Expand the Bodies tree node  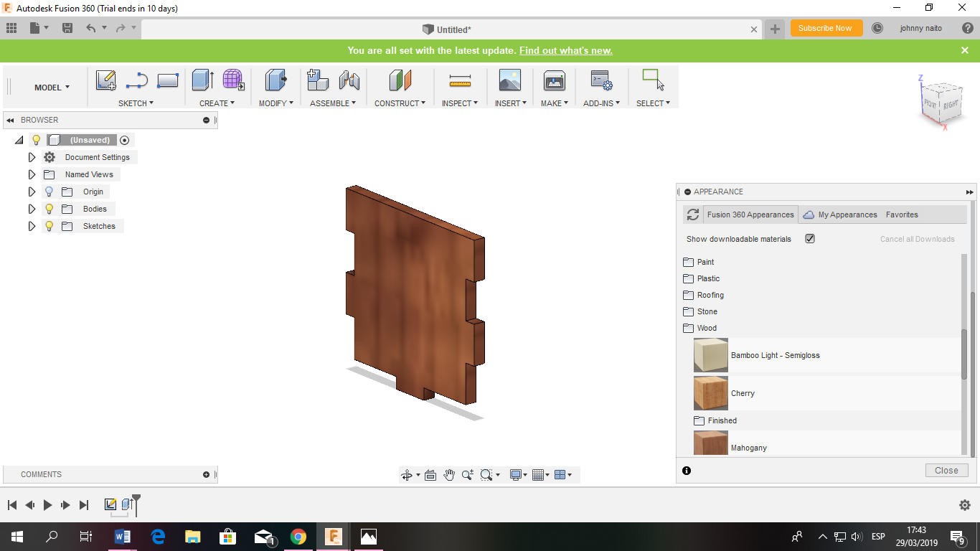(x=32, y=209)
